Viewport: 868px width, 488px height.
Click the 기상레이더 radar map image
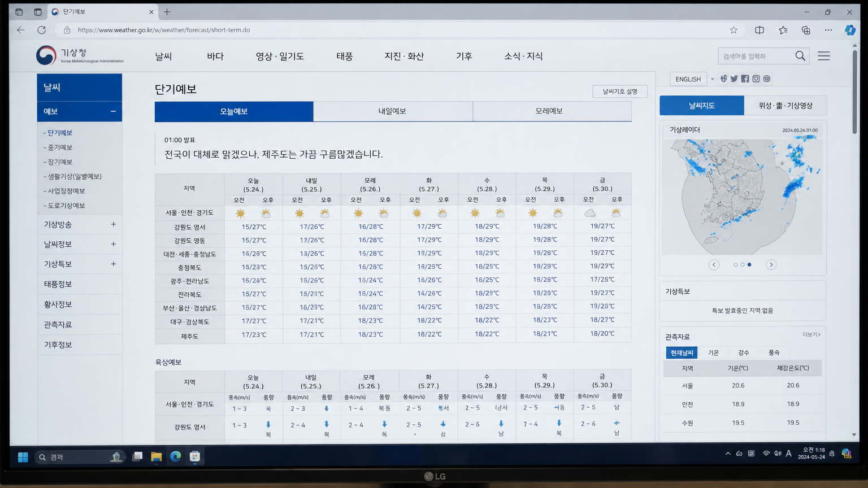(x=743, y=197)
